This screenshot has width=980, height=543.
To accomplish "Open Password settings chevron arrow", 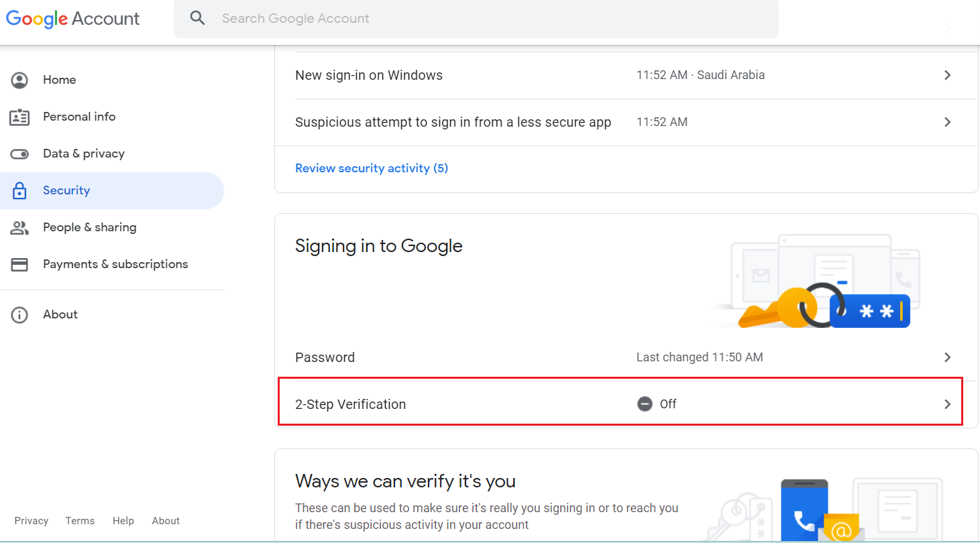I will [947, 357].
